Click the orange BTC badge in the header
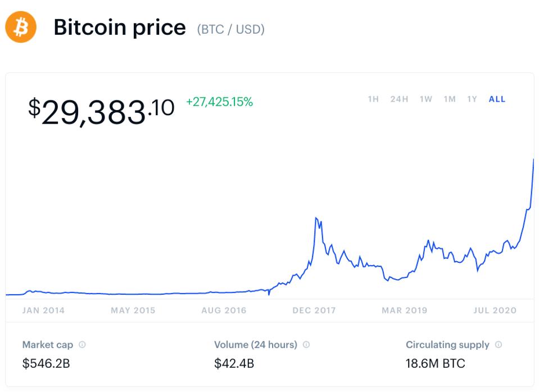539x392 pixels. point(20,26)
